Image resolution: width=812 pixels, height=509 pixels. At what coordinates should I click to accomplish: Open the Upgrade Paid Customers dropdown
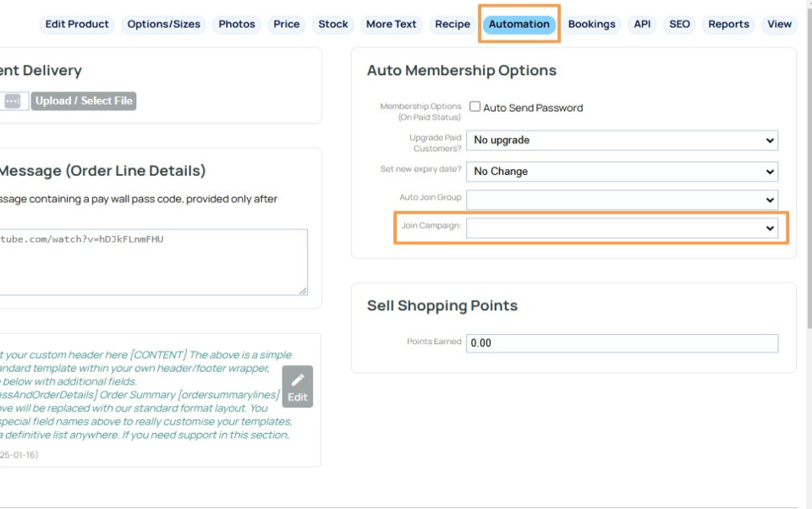622,140
